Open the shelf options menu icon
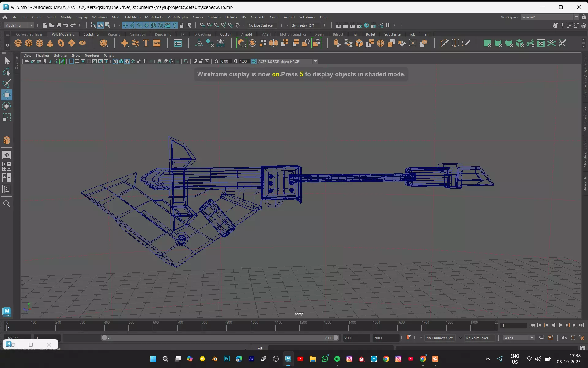The width and height of the screenshot is (588, 368). click(7, 45)
